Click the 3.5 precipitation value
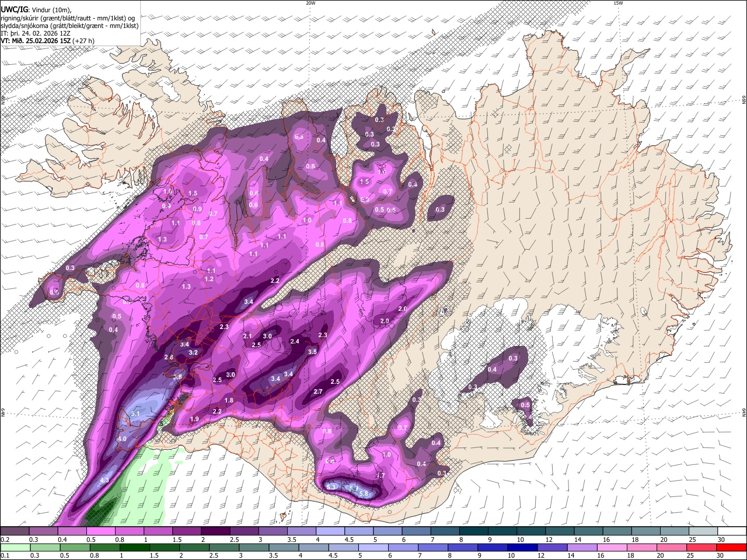747x560 pixels. point(312,352)
